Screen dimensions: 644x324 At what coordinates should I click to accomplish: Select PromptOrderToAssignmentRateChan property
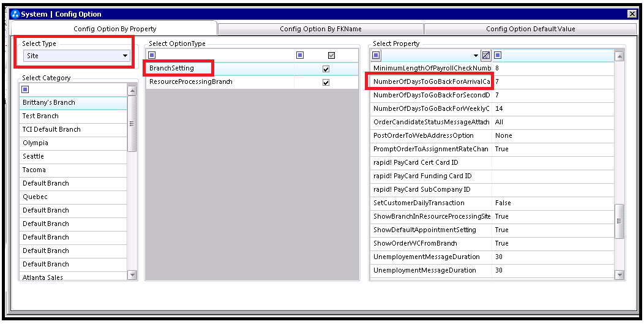(431, 149)
